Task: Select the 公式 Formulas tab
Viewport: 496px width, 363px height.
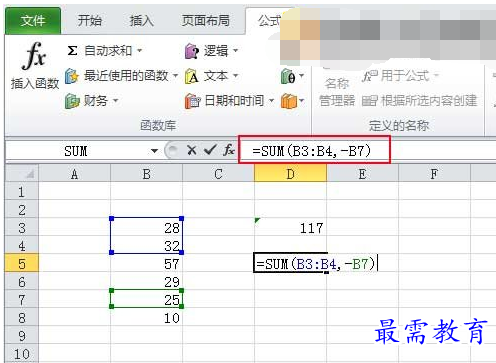Action: pyautogui.click(x=269, y=21)
